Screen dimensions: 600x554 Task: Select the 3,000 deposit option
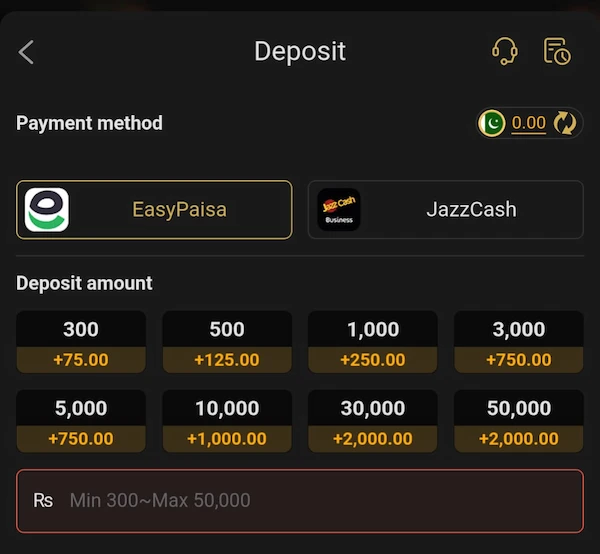click(x=519, y=342)
